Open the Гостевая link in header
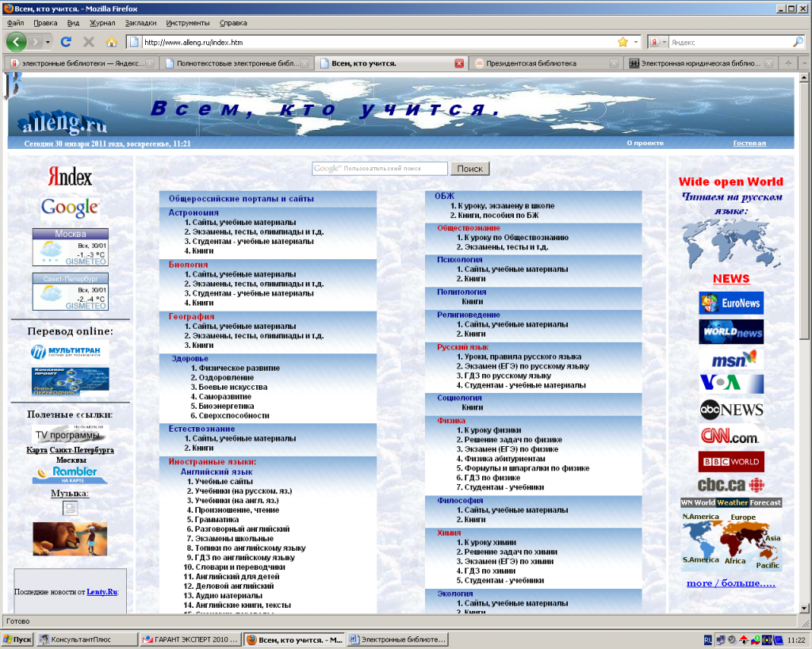This screenshot has height=649, width=812. coord(749,143)
